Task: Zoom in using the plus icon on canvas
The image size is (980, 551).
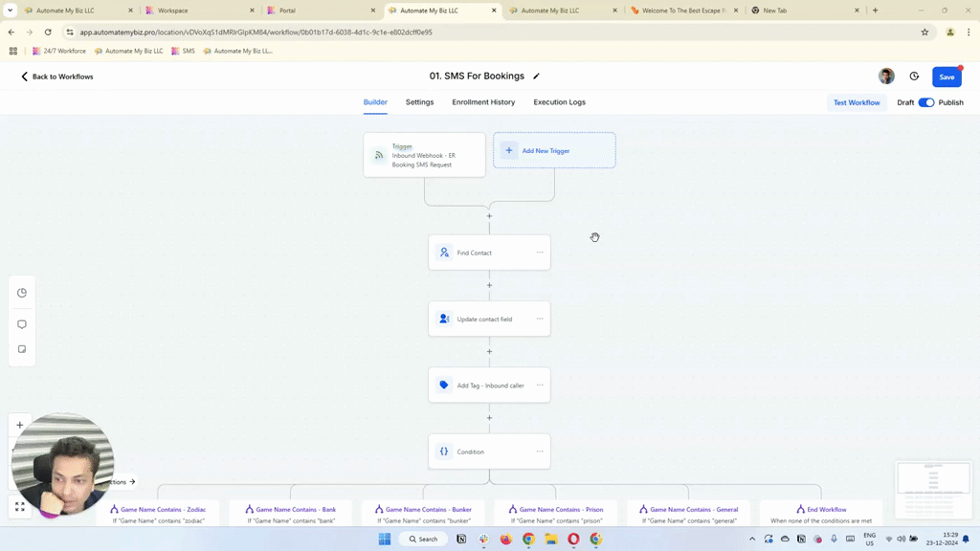Action: [19, 425]
